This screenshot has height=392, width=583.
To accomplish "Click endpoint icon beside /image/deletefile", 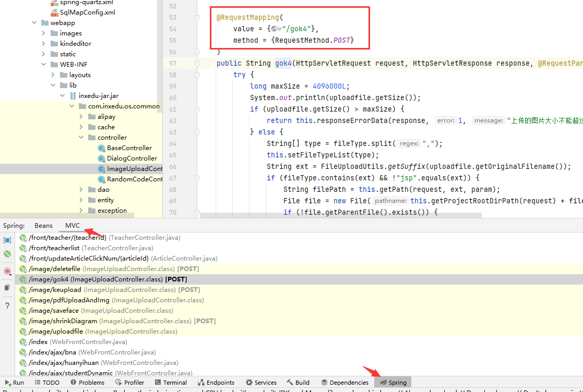I will (23, 269).
